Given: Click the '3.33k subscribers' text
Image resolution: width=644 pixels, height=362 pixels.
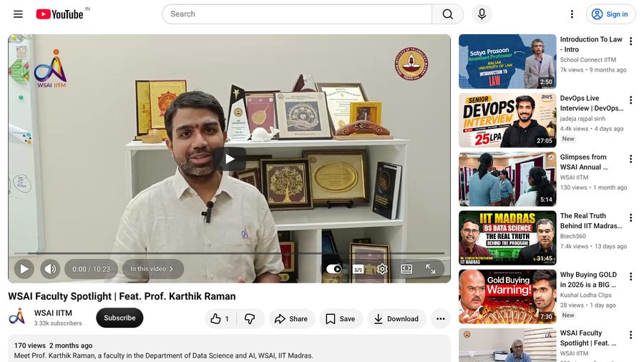Looking at the screenshot, I should tap(58, 323).
